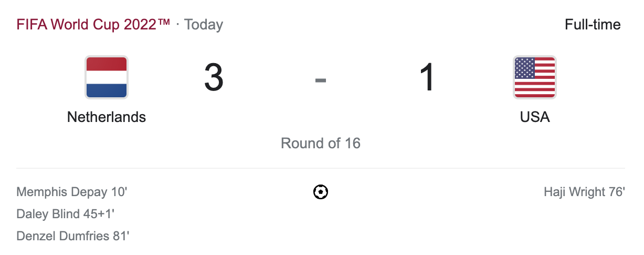Click the minute in Dumfries's goal
Screen dimensions: 644x255
(121, 236)
